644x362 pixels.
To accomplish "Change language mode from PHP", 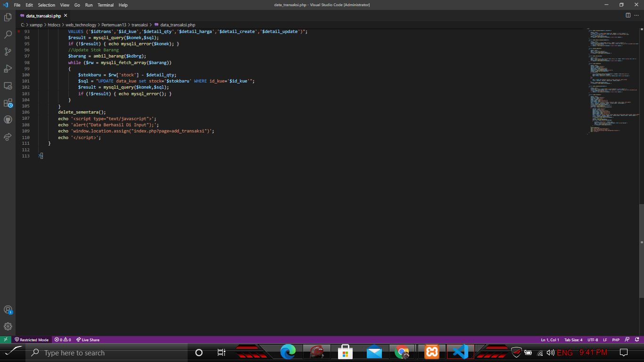I will [x=616, y=339].
